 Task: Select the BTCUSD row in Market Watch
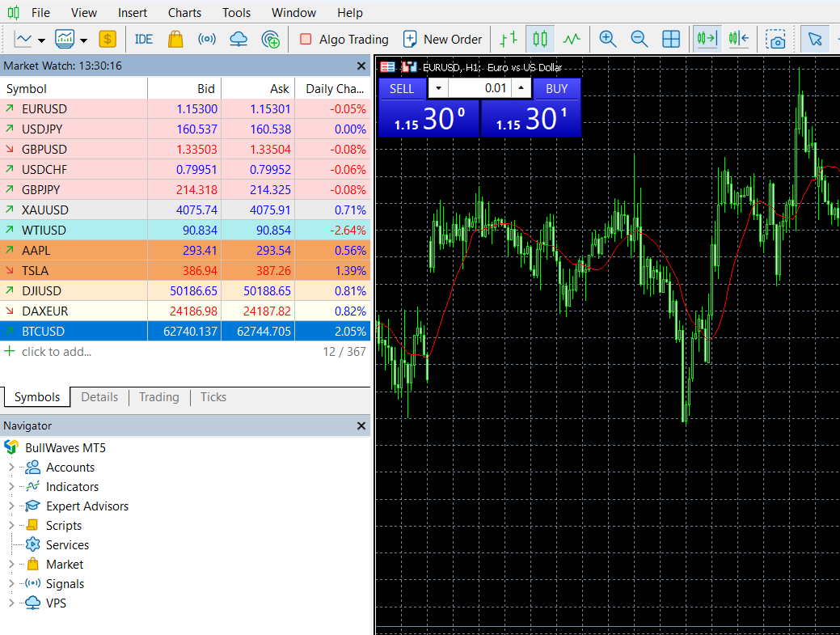(185, 331)
